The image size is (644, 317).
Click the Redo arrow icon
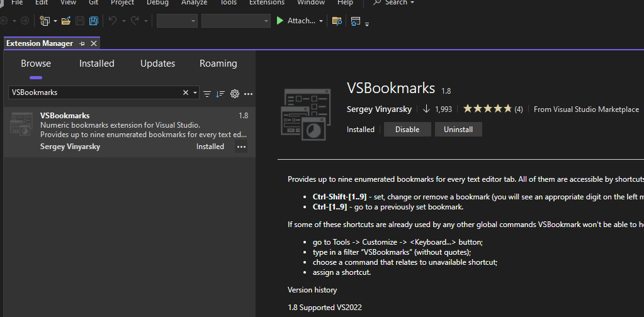coord(135,21)
